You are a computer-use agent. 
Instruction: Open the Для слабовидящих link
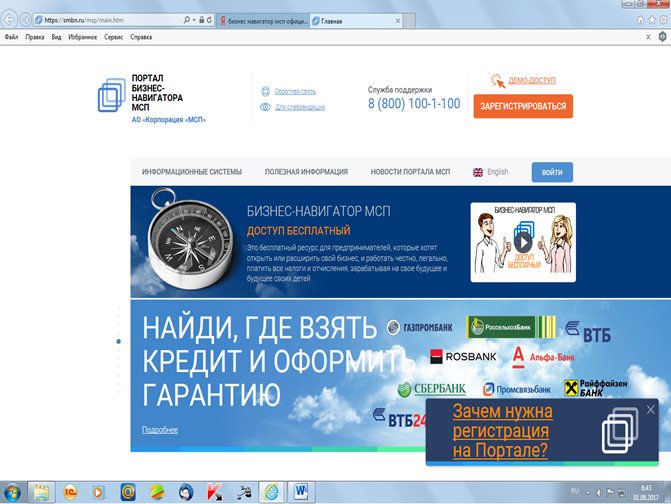click(300, 107)
